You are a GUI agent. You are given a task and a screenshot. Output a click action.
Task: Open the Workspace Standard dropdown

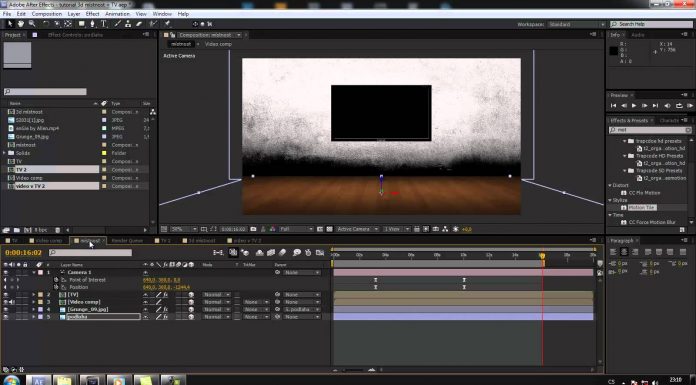[x=577, y=24]
